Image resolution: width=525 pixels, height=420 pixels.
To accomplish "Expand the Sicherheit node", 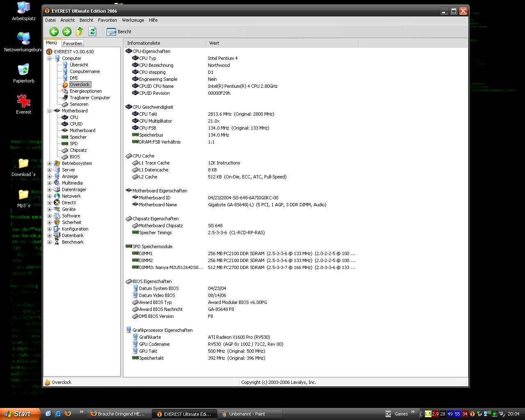I will (x=50, y=222).
